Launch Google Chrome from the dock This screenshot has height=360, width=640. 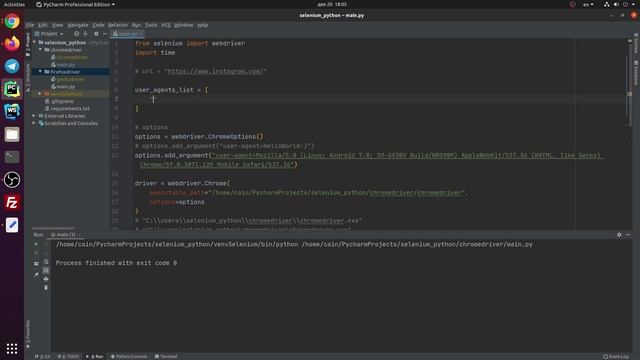(12, 21)
